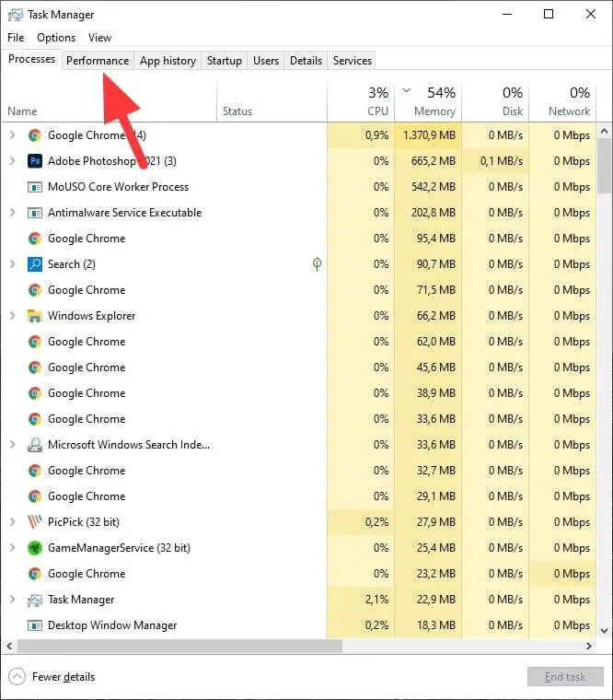Click the PicPick (32 bit) icon
The image size is (613, 700).
(35, 522)
